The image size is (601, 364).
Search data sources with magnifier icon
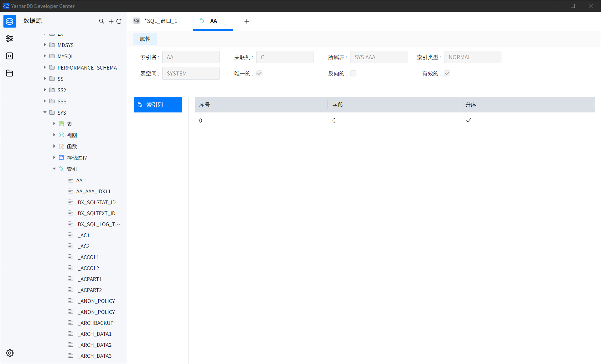tap(101, 21)
